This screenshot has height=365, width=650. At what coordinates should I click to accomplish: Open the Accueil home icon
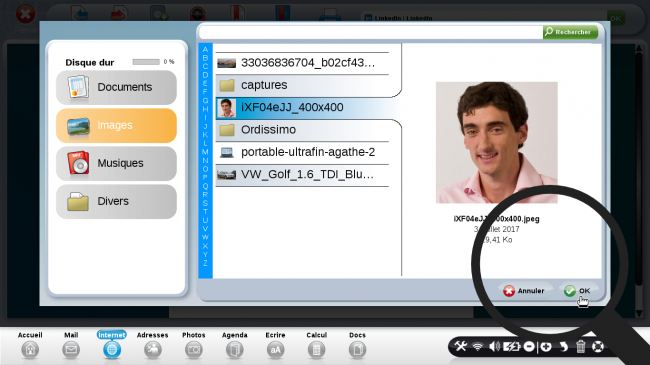point(30,350)
